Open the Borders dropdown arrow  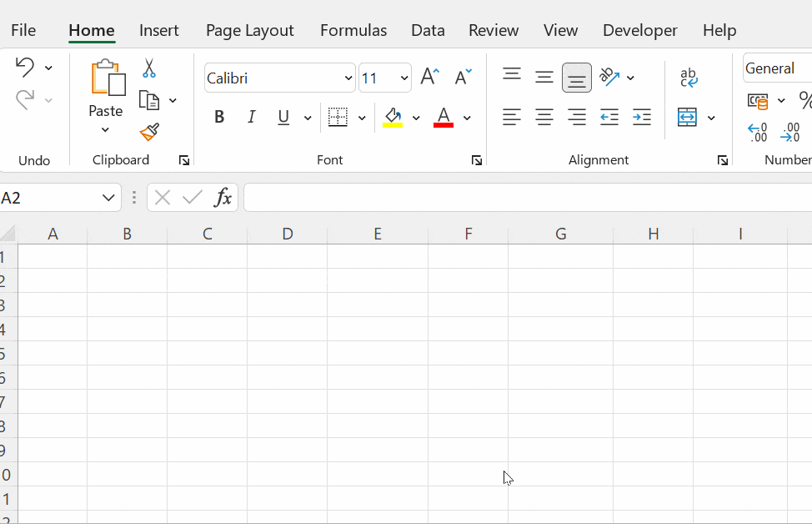pos(362,117)
